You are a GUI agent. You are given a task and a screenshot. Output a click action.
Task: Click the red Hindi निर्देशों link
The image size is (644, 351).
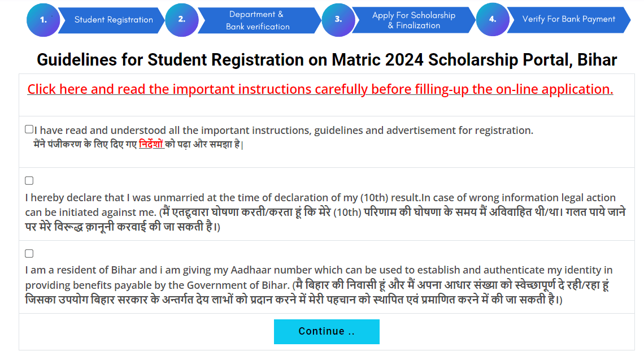click(x=151, y=144)
